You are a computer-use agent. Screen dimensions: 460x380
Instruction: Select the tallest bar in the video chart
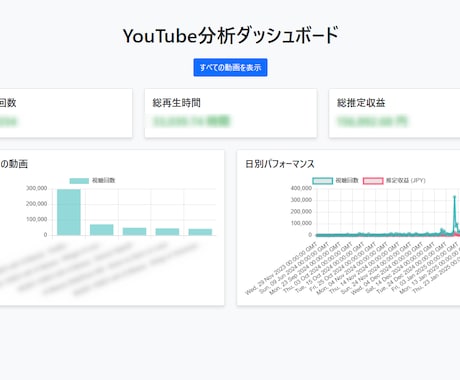[69, 212]
